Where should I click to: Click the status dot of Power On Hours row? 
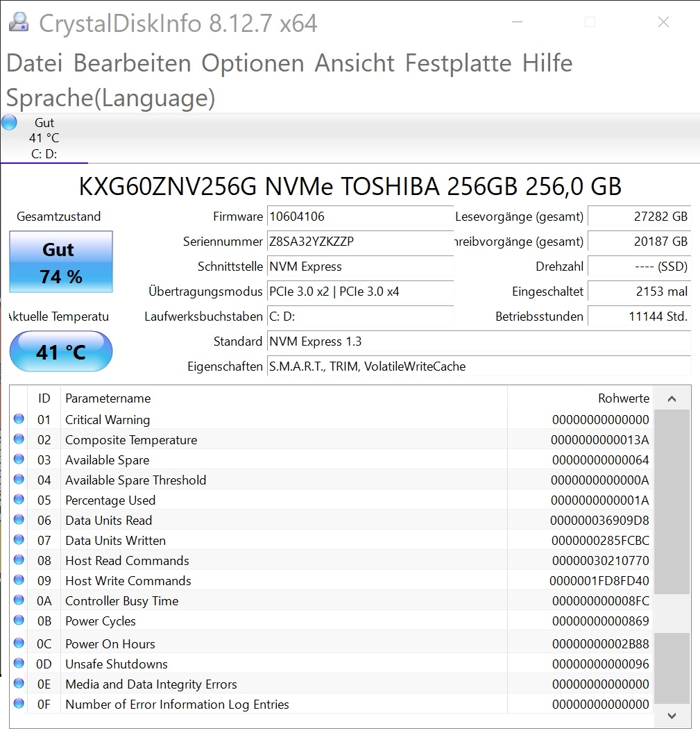[x=19, y=643]
